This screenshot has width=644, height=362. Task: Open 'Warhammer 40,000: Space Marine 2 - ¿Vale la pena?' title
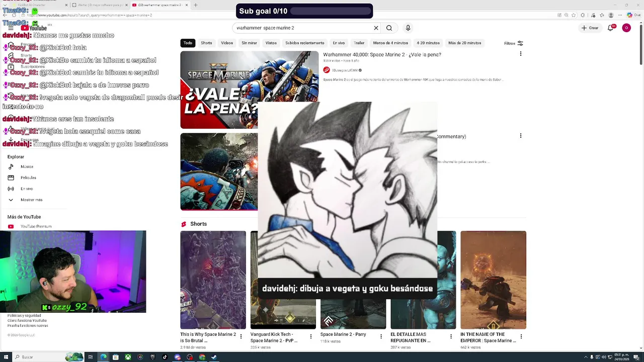click(x=382, y=54)
